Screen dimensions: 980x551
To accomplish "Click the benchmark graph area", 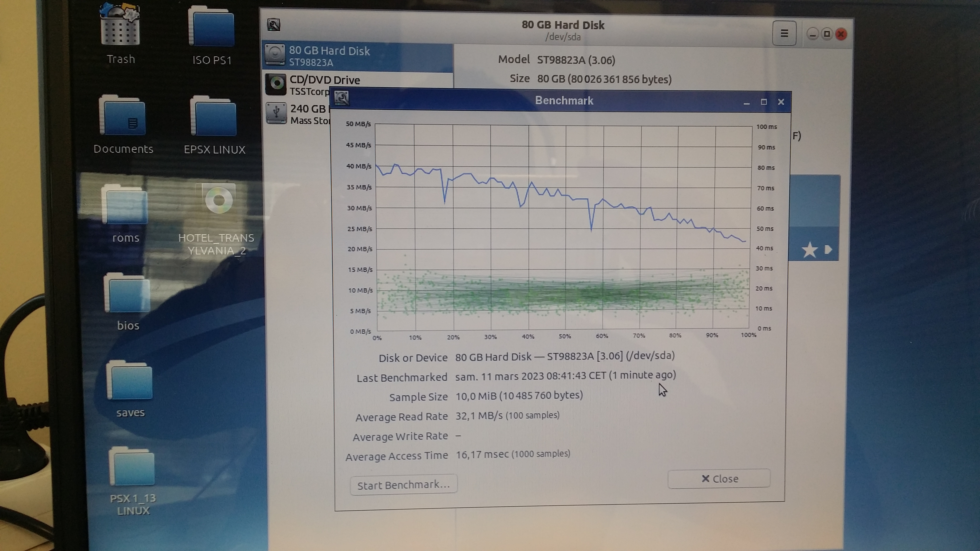I will point(563,228).
